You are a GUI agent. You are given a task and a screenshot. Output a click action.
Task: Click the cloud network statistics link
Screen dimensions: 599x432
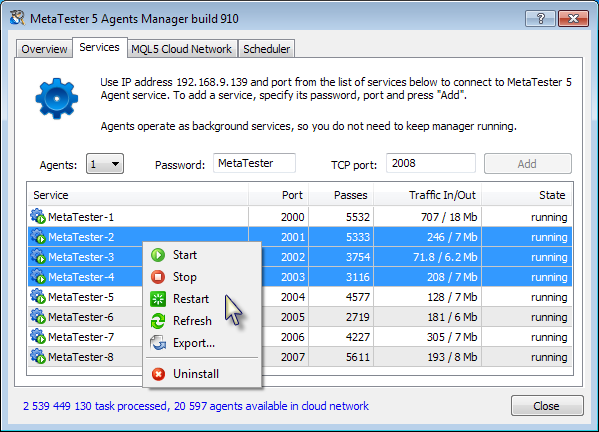196,406
